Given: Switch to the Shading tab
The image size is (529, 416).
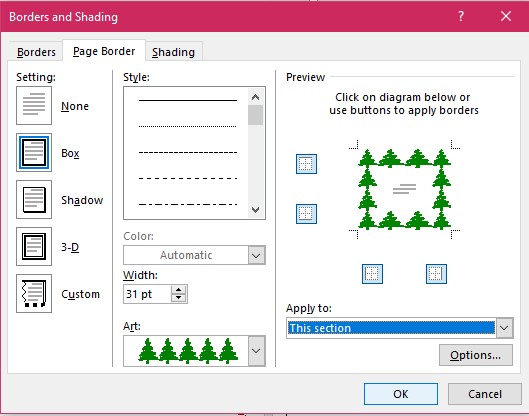Looking at the screenshot, I should (173, 52).
